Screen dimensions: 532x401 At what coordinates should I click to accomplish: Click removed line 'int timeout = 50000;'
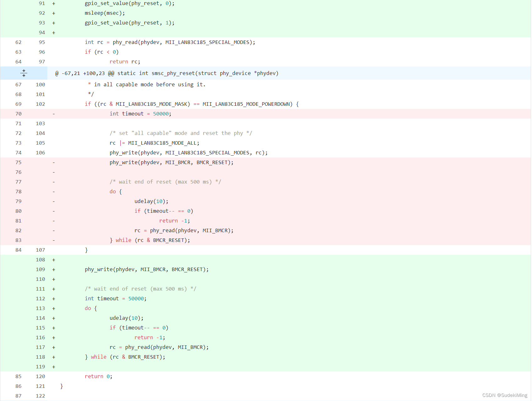[141, 114]
